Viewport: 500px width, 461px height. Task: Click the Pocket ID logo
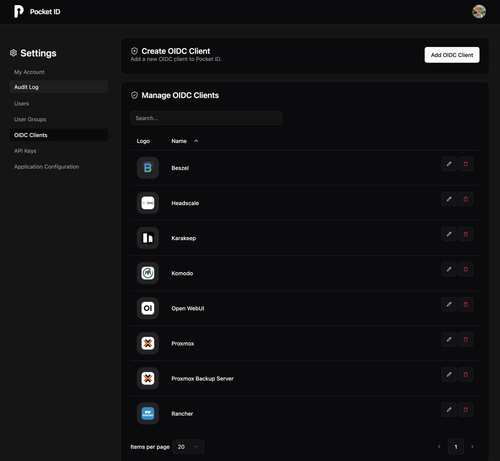point(19,12)
